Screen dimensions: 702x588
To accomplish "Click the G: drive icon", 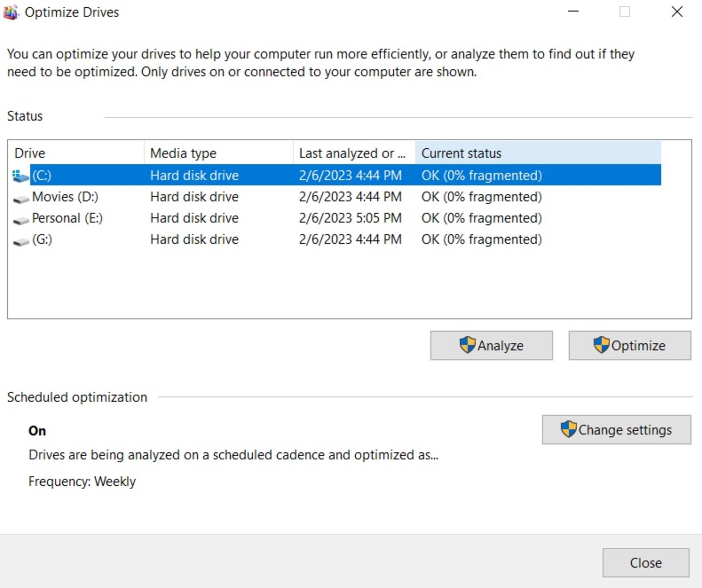I will tap(21, 242).
